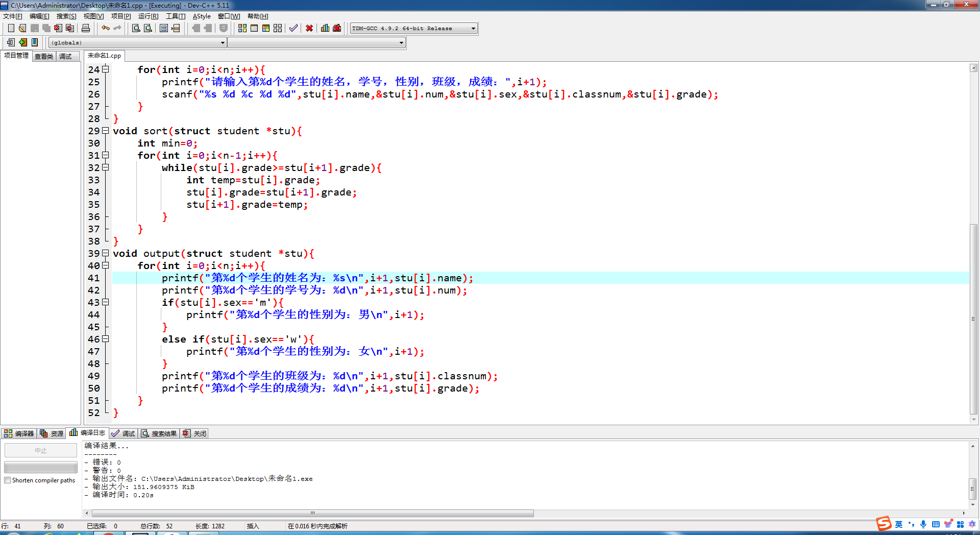Open the AStyle menu

[x=202, y=16]
